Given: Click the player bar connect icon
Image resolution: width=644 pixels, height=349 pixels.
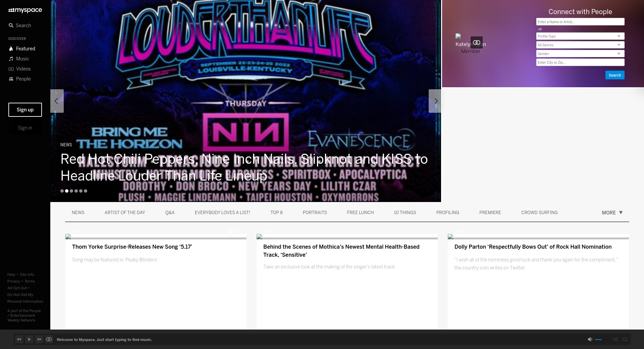Looking at the screenshot, I should point(49,339).
